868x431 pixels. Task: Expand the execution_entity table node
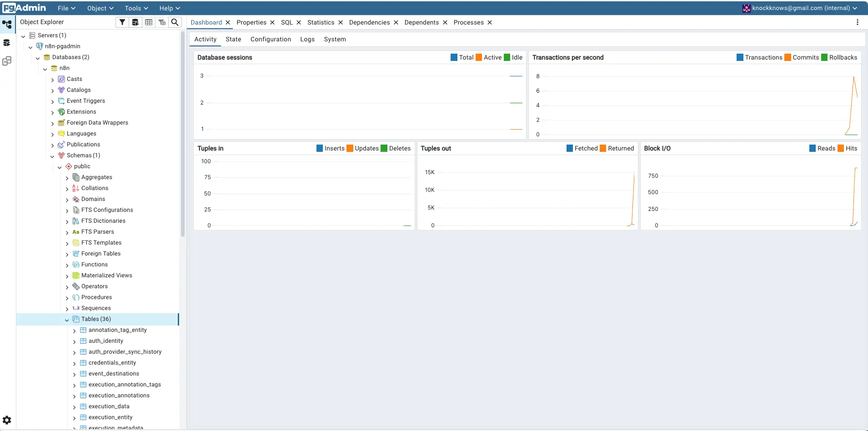coord(73,417)
